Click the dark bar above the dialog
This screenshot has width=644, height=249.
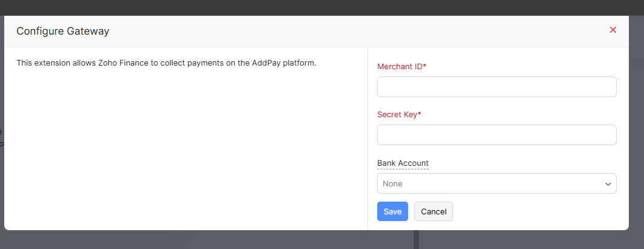tap(303, 7)
